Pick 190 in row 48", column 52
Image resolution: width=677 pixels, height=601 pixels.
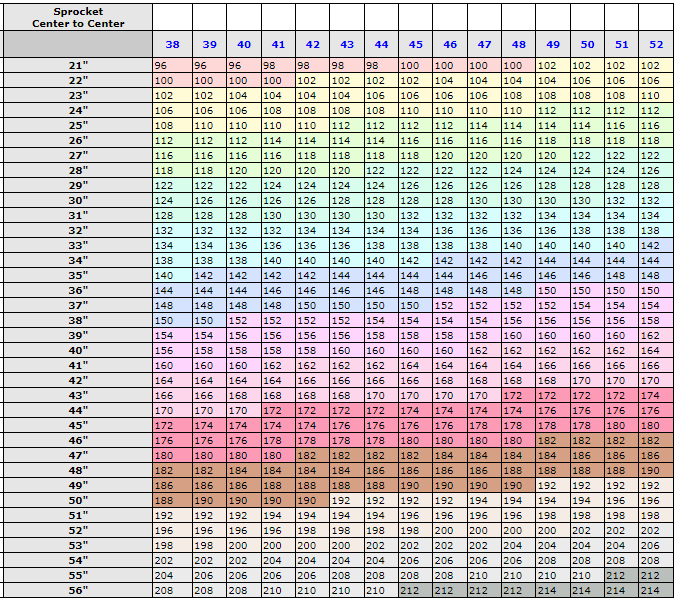(656, 470)
